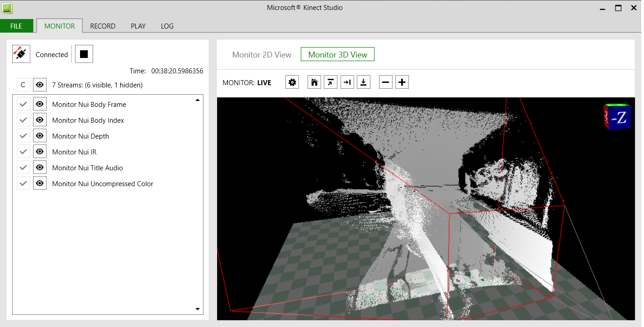Viewport: 644px width, 327px height.
Task: Select the Monitor Nui Body Frame row text
Action: tap(89, 104)
